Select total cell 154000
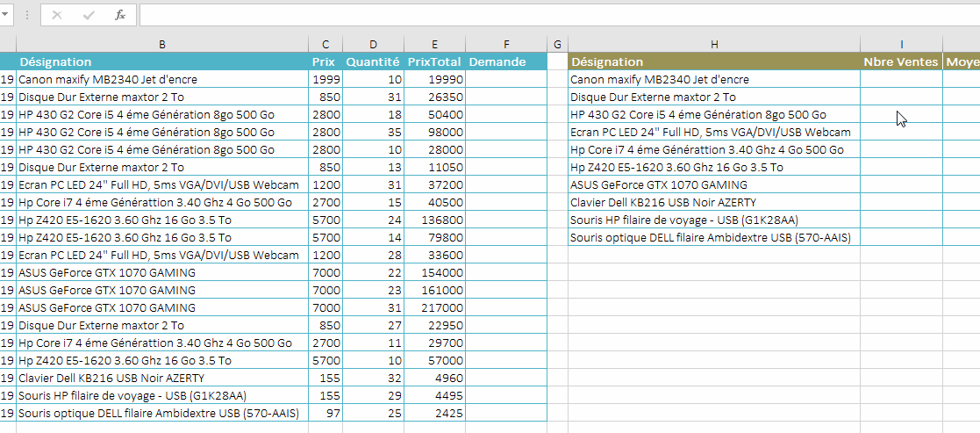 tap(434, 272)
